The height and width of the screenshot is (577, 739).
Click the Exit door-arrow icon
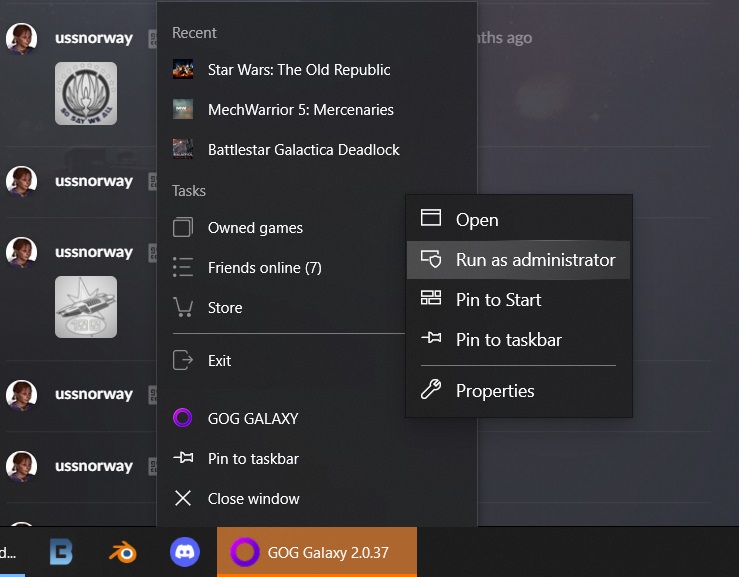[183, 360]
